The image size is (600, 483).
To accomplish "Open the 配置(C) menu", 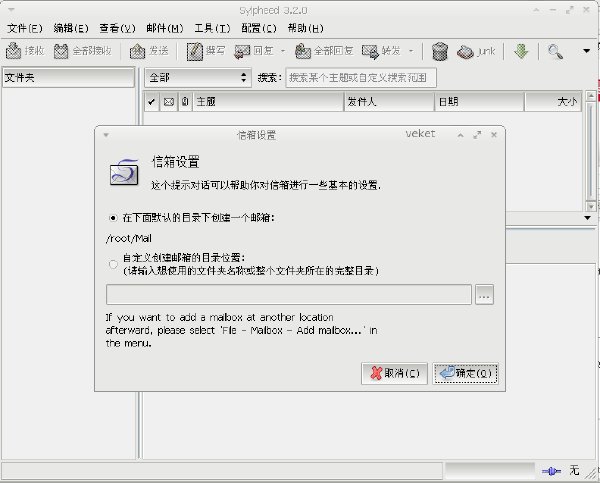I will point(259,28).
